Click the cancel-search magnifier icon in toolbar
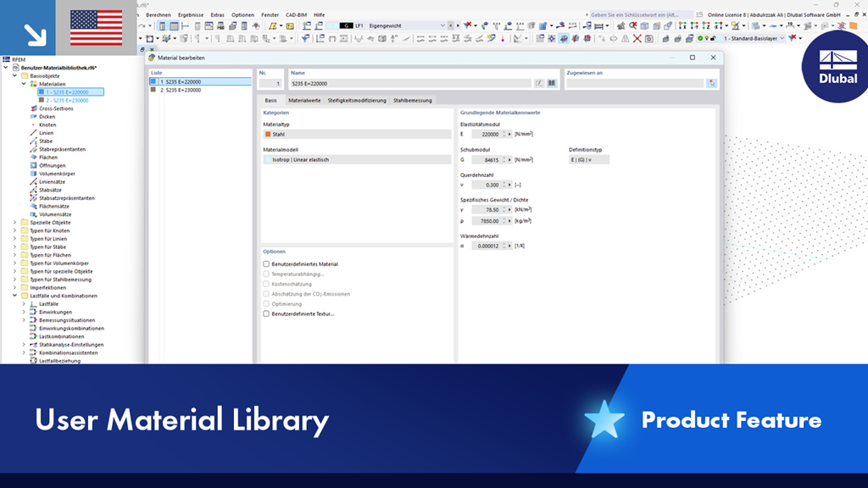 point(632,25)
